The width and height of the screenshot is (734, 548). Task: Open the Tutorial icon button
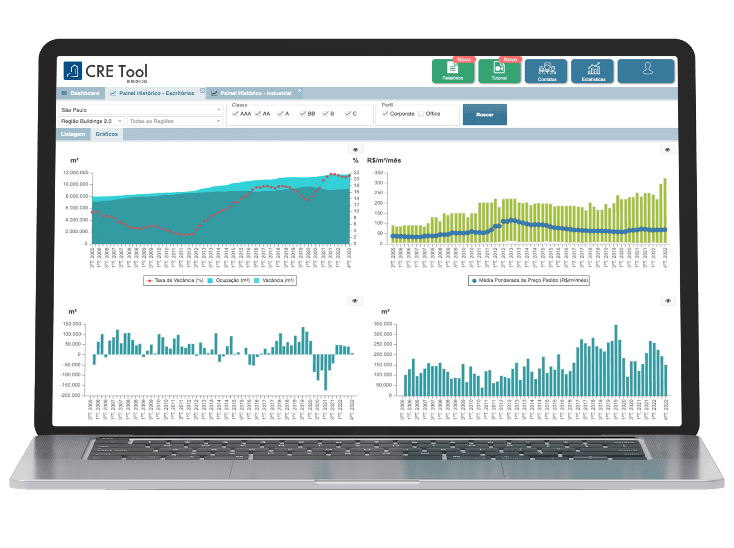[x=499, y=71]
